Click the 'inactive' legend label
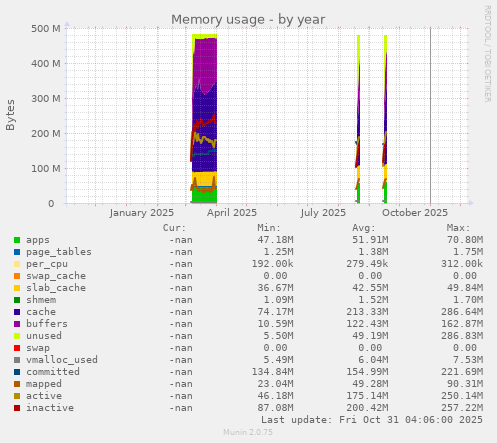497x443 pixels. coord(50,408)
